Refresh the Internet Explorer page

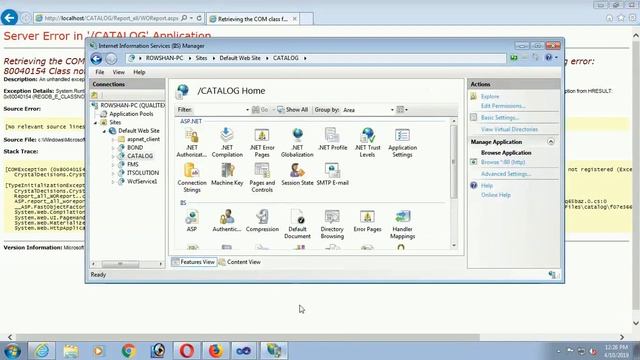199,18
